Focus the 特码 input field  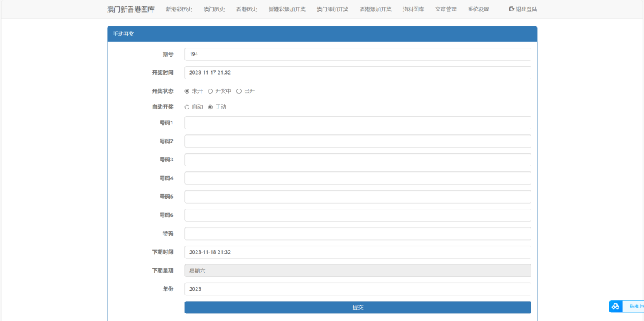357,234
